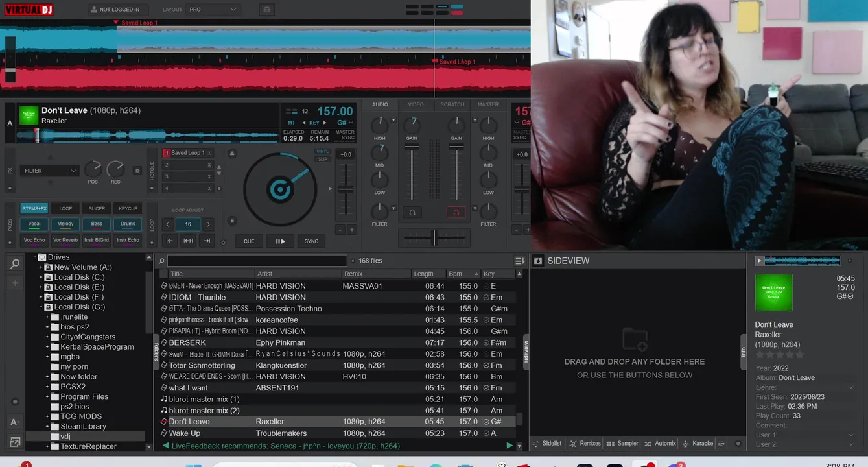Toggle play/pause on deck A

tap(280, 241)
